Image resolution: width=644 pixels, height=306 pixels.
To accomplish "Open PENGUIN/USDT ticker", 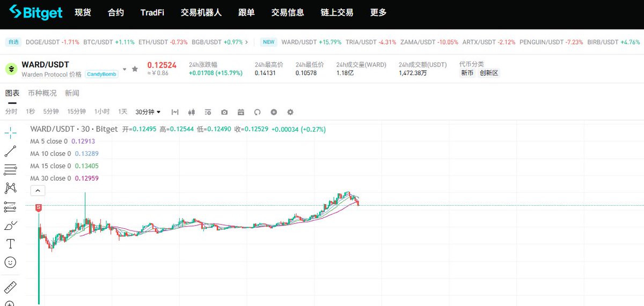I will coord(552,42).
